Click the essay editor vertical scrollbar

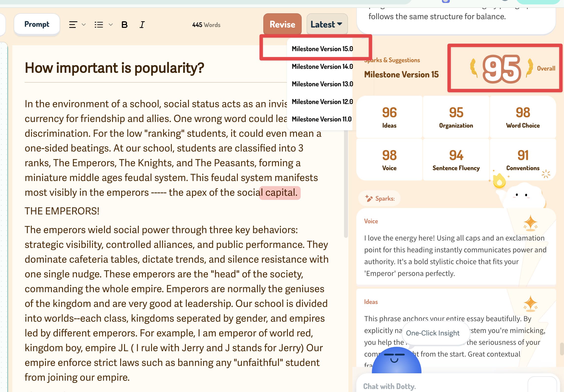(346, 183)
